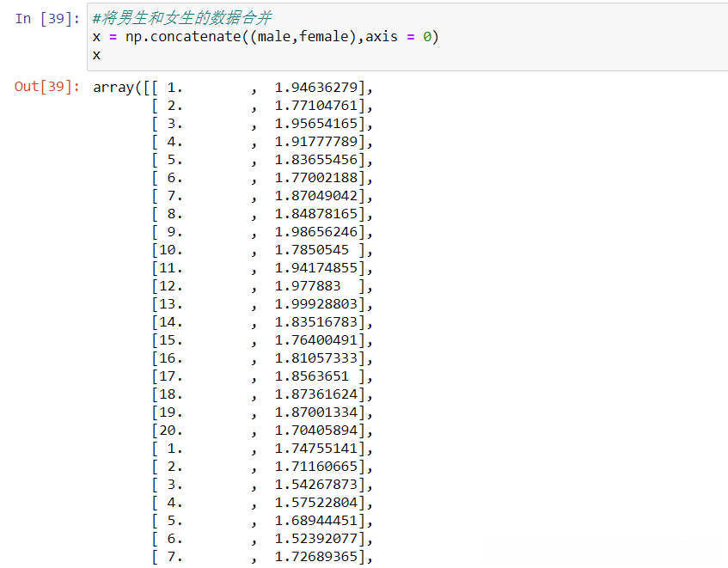
Task: Click the lone x on the last code line
Action: 96,55
